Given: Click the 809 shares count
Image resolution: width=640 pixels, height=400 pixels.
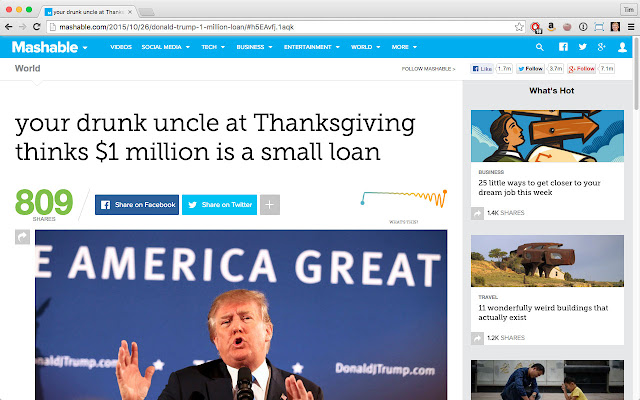Looking at the screenshot, I should (x=44, y=202).
